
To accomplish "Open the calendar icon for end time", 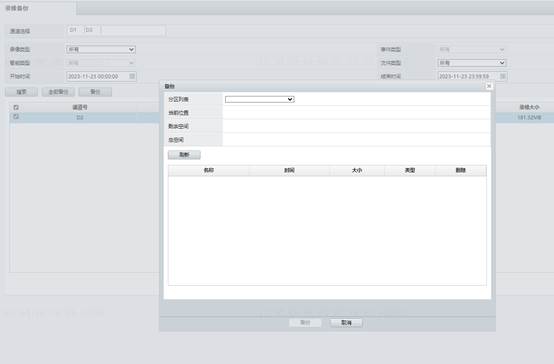I will point(502,76).
